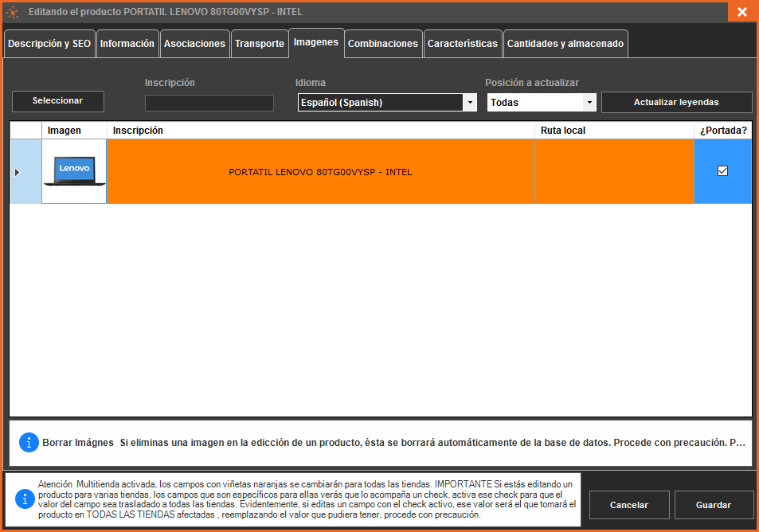This screenshot has height=532, width=759.
Task: Click the info icon beside Atención Multitienda notice
Action: click(25, 499)
